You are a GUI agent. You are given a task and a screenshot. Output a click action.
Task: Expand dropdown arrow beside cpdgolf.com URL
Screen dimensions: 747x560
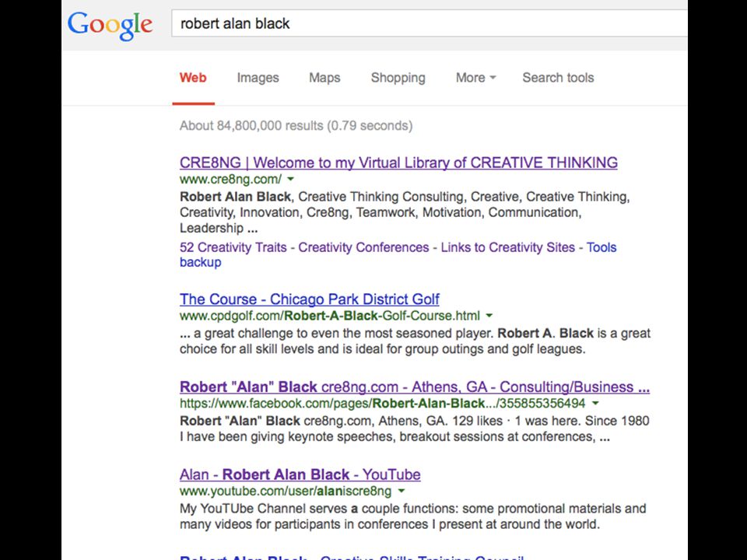pos(489,316)
